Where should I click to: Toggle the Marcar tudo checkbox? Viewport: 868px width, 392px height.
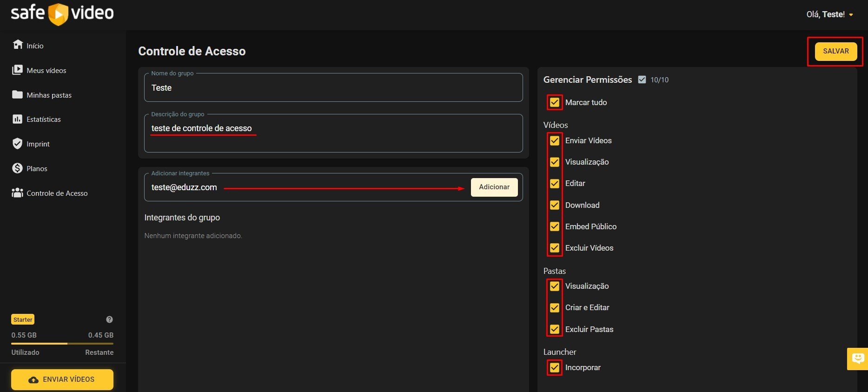click(555, 102)
